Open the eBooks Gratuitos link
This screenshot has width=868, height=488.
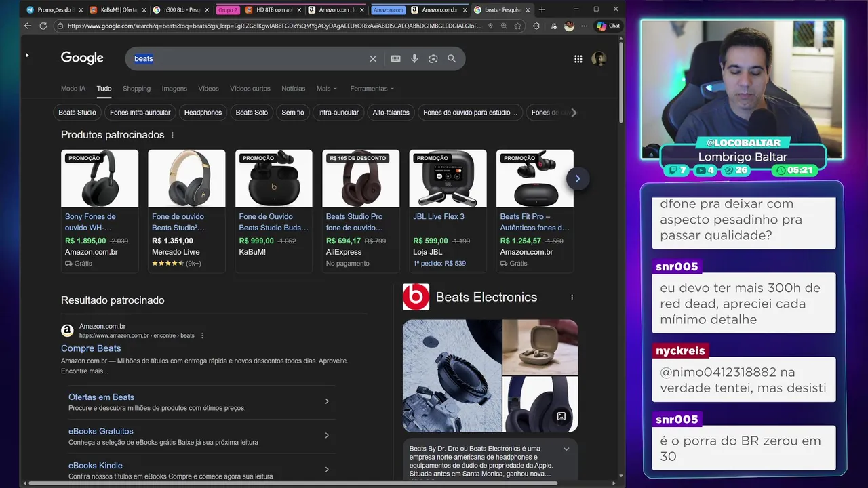101,431
